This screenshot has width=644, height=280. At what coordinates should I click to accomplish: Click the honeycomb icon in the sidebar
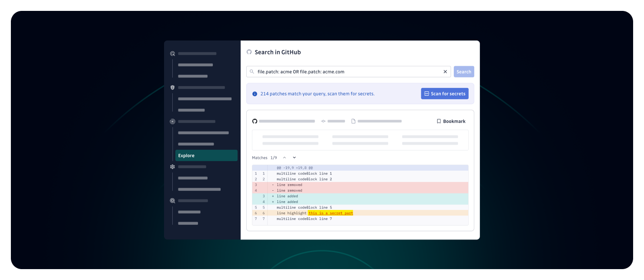172,167
